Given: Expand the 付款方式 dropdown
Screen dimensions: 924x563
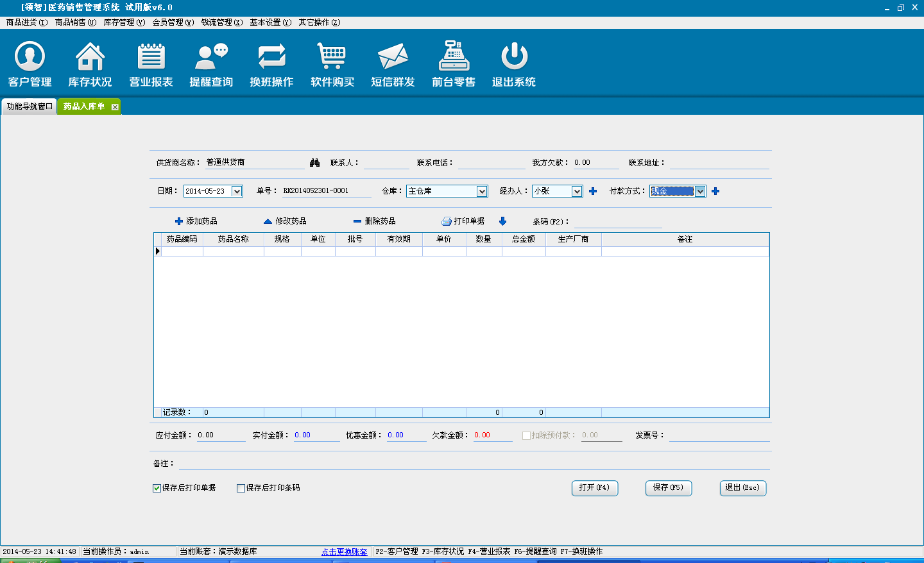Looking at the screenshot, I should [x=700, y=191].
